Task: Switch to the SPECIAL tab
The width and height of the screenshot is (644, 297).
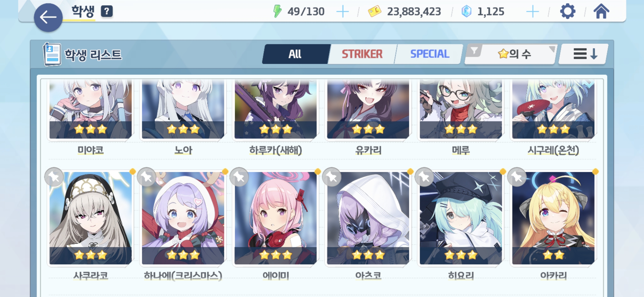Action: click(x=430, y=54)
